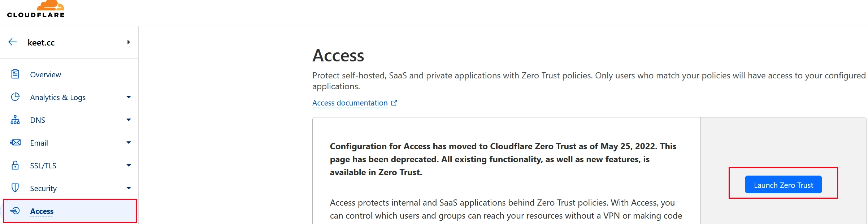Screen dimensions: 868x224
Task: Click the Cloudflare logo
Action: pyautogui.click(x=36, y=9)
